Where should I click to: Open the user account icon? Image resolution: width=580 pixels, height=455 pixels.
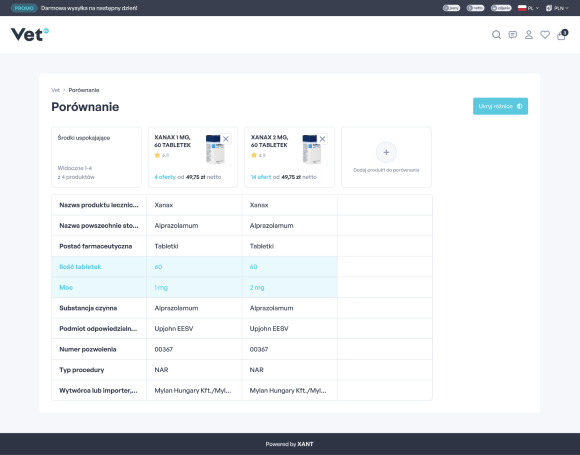point(529,35)
